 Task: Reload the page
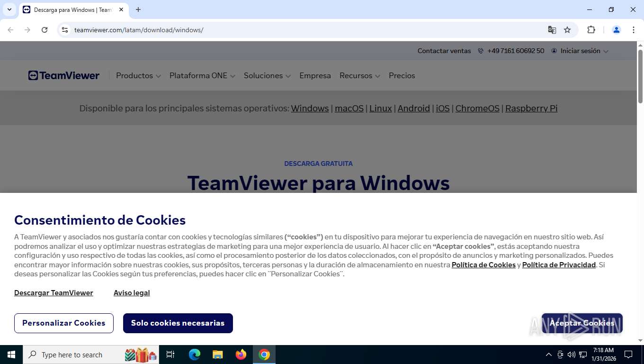click(45, 30)
